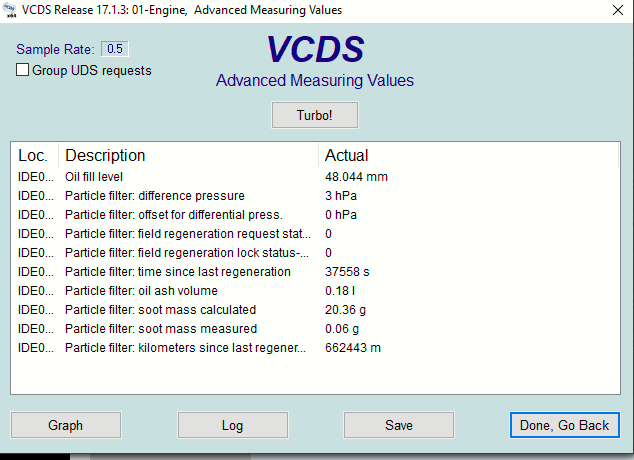The height and width of the screenshot is (460, 634).
Task: Select Particle filter: soot mass measured row
Action: point(315,329)
